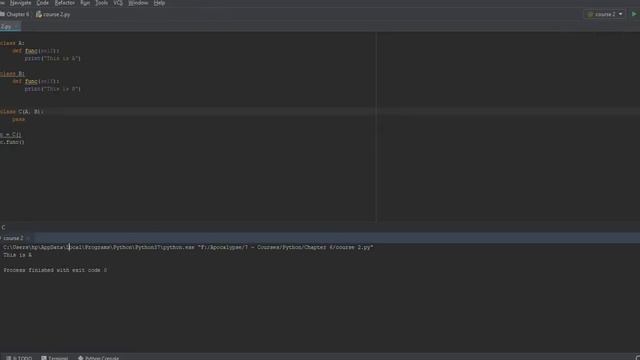Click the print("This is A") line

[x=52, y=58]
